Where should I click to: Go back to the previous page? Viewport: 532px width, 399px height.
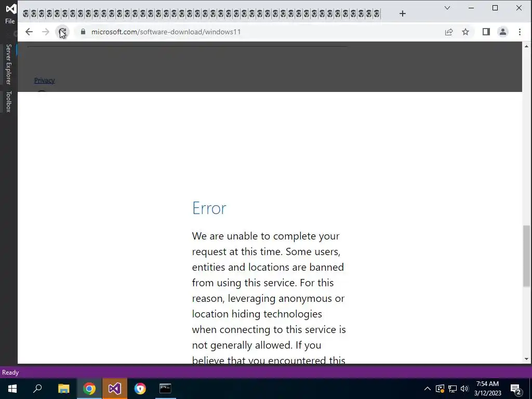[x=29, y=32]
